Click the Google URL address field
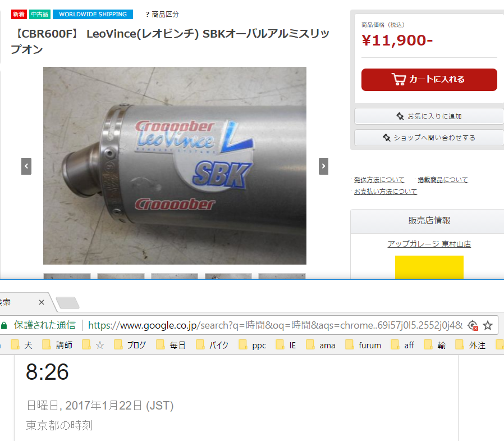504x441 pixels. pos(275,325)
